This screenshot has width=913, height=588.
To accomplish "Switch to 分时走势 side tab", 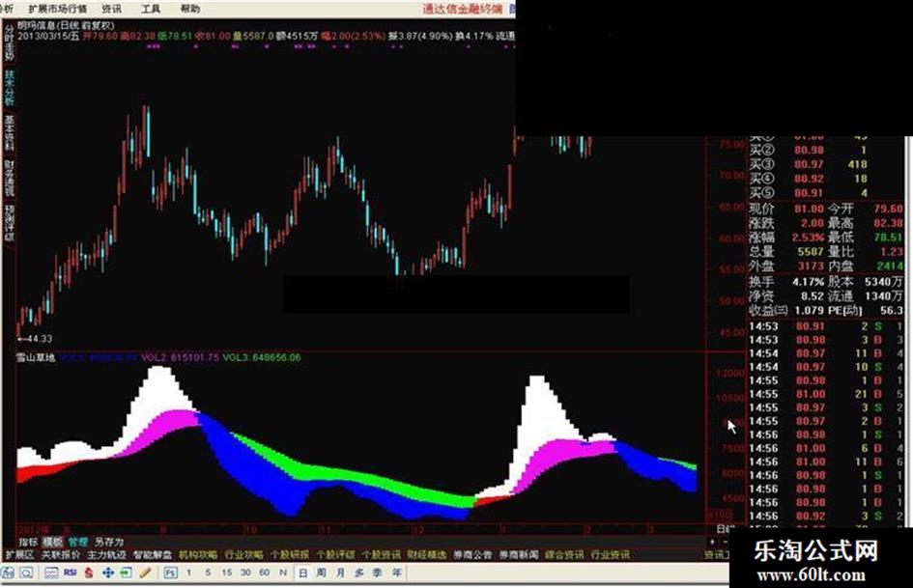I will [10, 42].
